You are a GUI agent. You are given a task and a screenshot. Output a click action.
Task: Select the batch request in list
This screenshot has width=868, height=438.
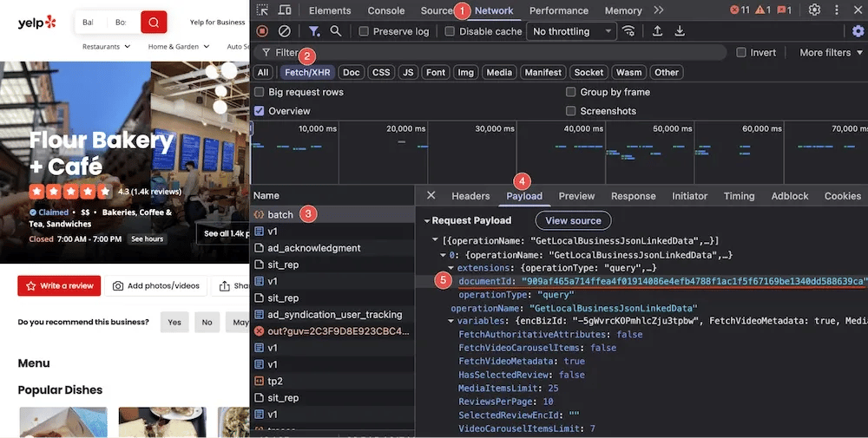[279, 214]
